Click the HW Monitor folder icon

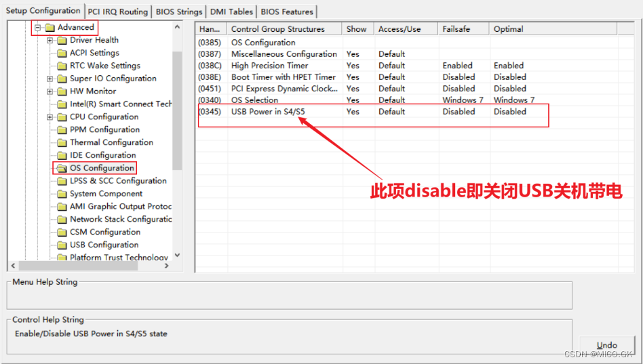(x=62, y=92)
